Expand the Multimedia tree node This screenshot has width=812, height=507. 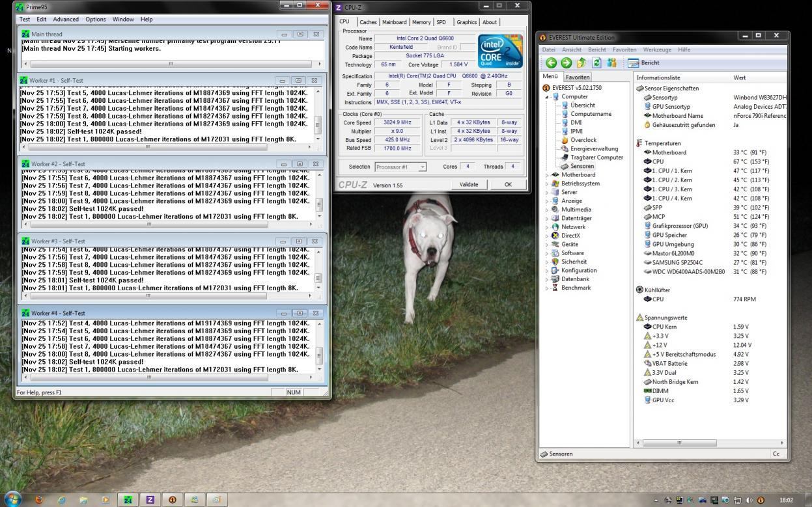tap(548, 210)
